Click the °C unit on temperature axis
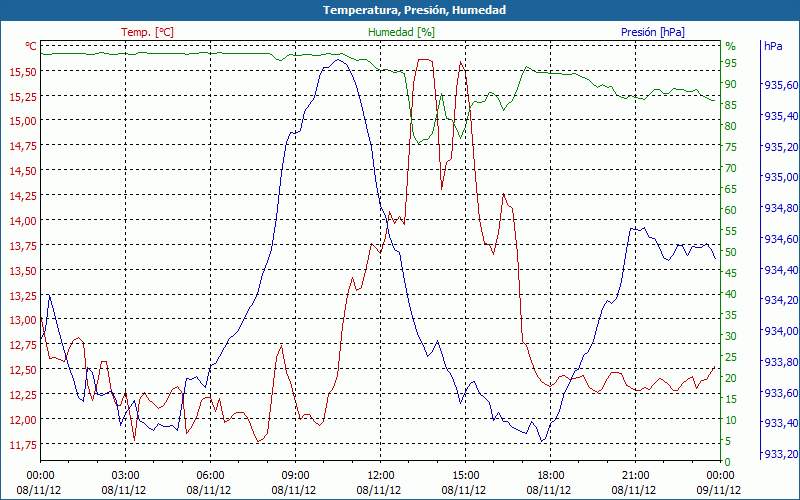Image resolution: width=800 pixels, height=500 pixels. pos(31,46)
